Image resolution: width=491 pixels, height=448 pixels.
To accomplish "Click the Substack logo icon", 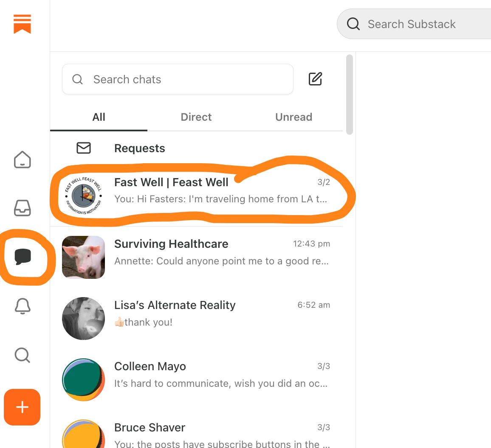I will [x=22, y=24].
